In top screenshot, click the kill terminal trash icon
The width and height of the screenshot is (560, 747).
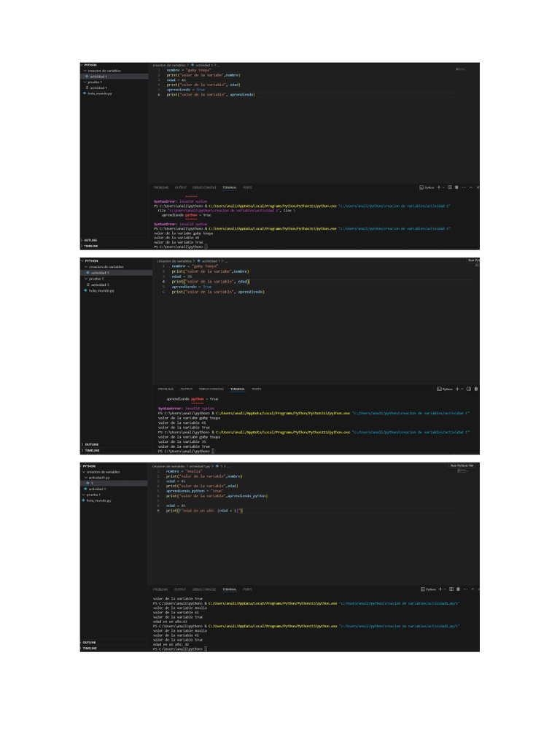(x=456, y=187)
